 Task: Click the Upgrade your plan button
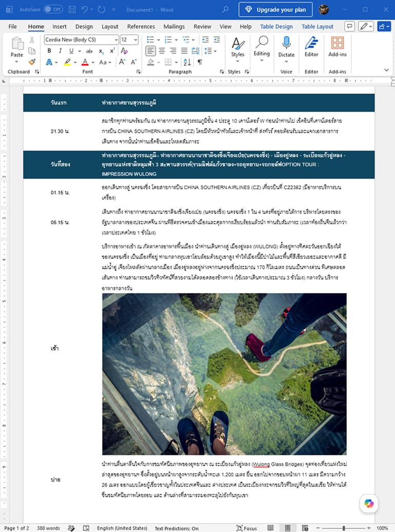tap(275, 9)
